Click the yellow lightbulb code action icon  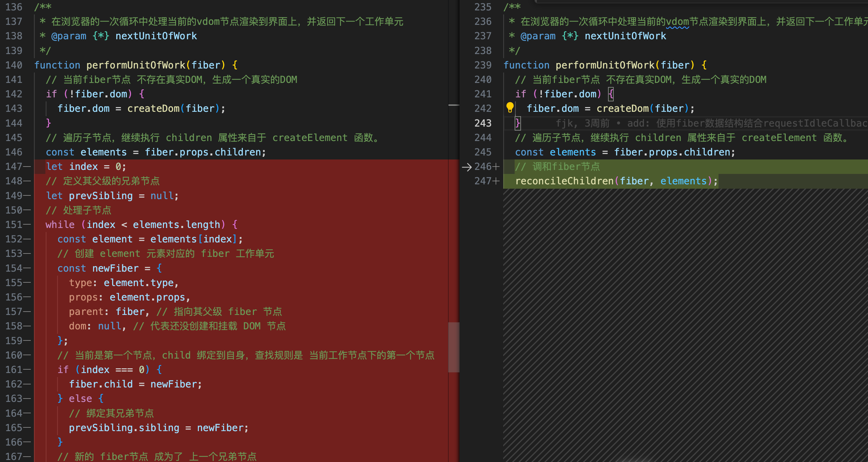pos(510,108)
